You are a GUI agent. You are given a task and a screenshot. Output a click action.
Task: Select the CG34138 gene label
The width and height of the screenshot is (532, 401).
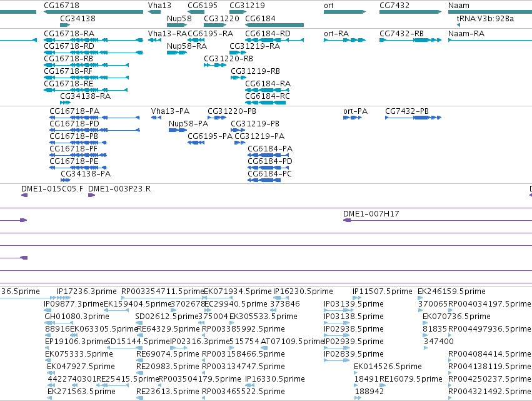[x=78, y=18]
